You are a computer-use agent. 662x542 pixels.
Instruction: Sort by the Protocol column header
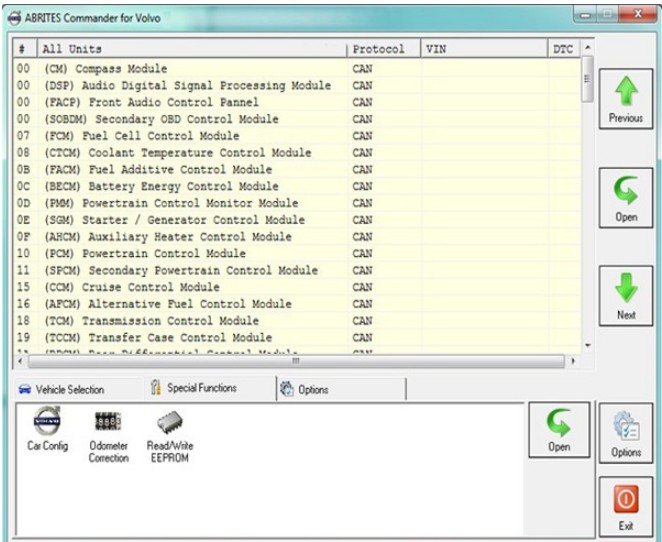[383, 49]
